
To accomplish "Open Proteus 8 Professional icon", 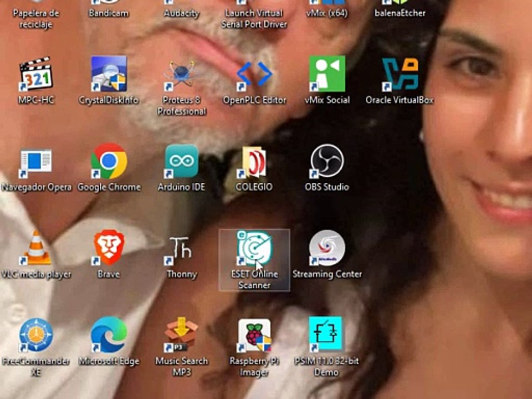I will point(181,74).
